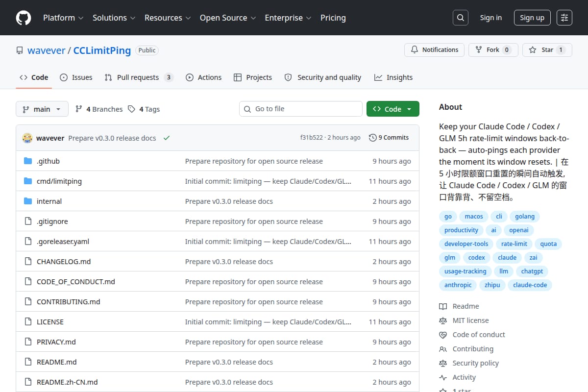
Task: Click the bell icon in the Notifications button
Action: tap(415, 50)
